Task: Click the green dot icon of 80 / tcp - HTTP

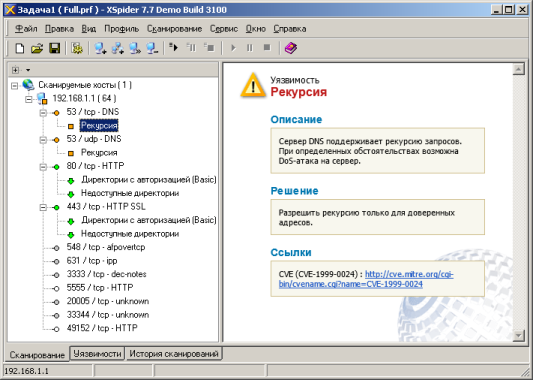Action: [56, 167]
